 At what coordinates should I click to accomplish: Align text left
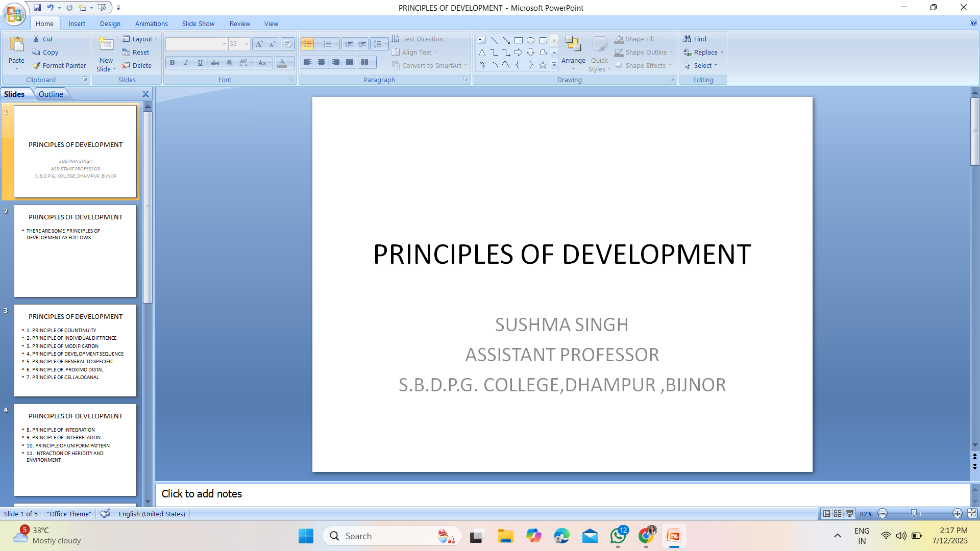[307, 62]
